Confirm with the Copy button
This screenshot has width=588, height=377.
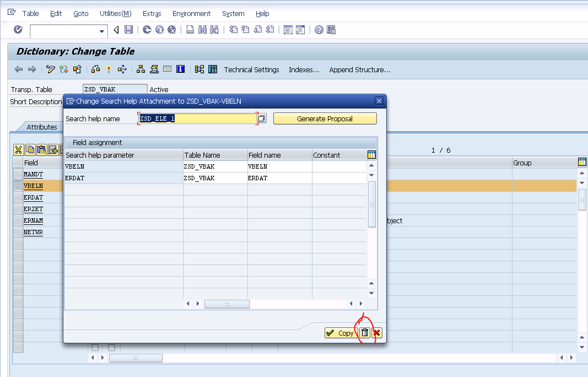pos(340,333)
